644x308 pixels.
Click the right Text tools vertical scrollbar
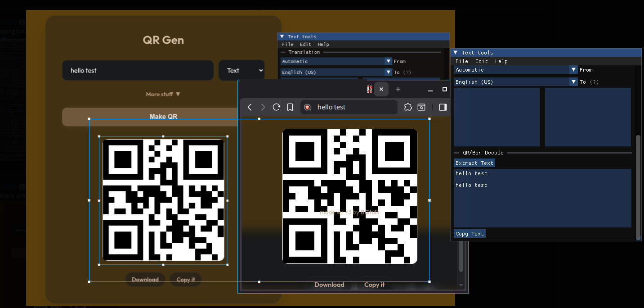(638, 187)
